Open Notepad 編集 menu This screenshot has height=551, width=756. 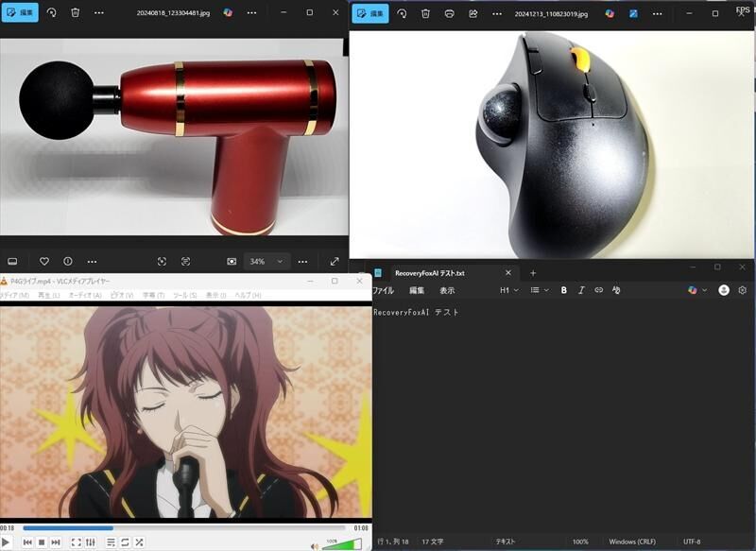(417, 290)
